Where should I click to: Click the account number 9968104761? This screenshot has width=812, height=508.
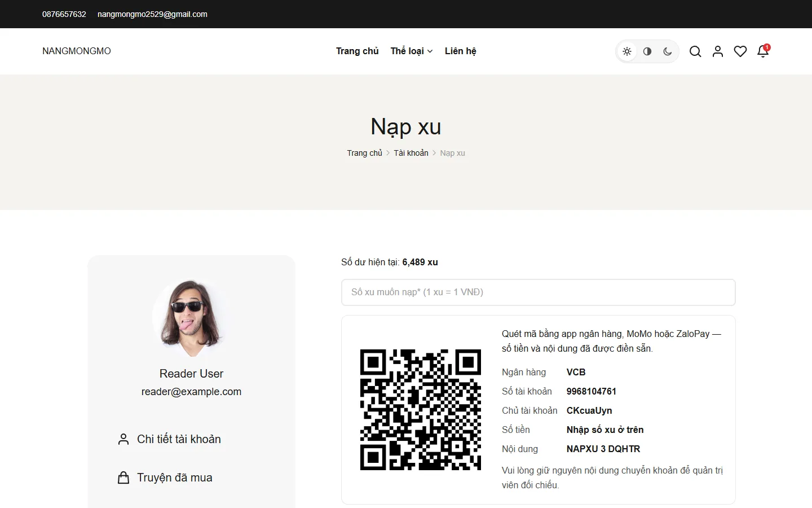(x=592, y=391)
